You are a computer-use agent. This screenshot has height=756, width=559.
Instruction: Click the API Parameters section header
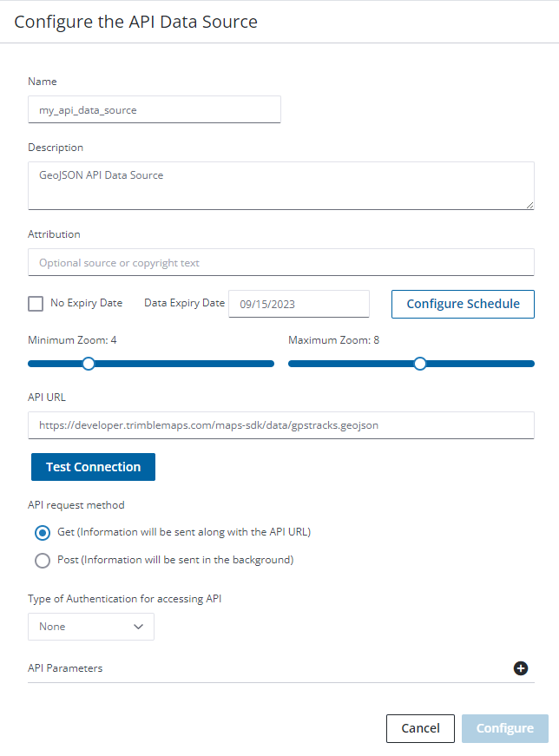pos(281,668)
